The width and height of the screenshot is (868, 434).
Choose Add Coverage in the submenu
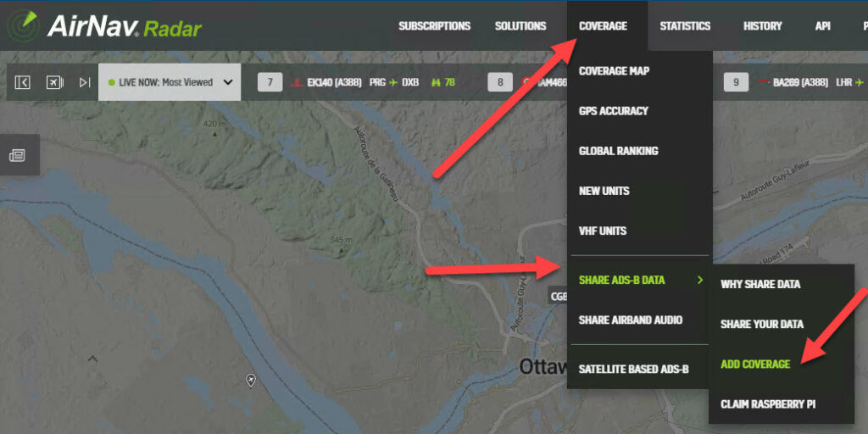point(754,364)
